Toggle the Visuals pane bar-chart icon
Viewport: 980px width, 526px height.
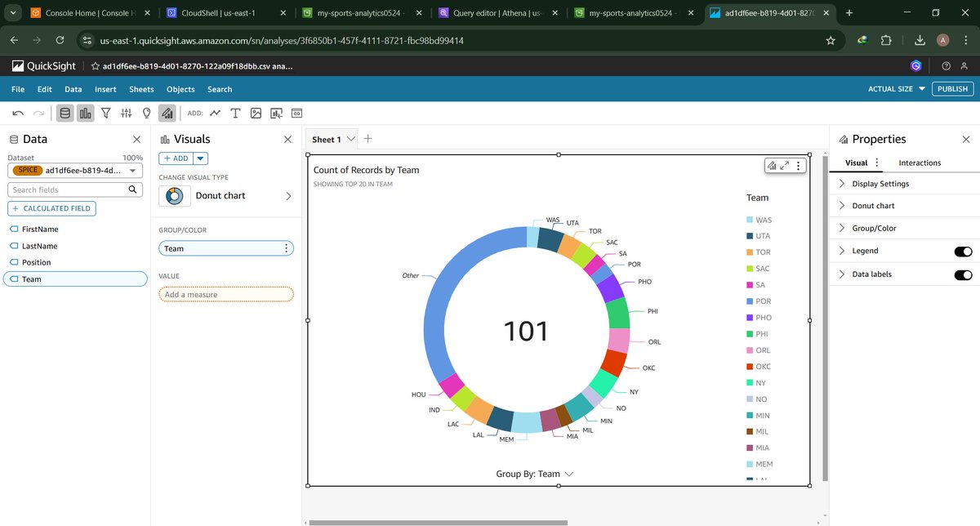coord(86,114)
